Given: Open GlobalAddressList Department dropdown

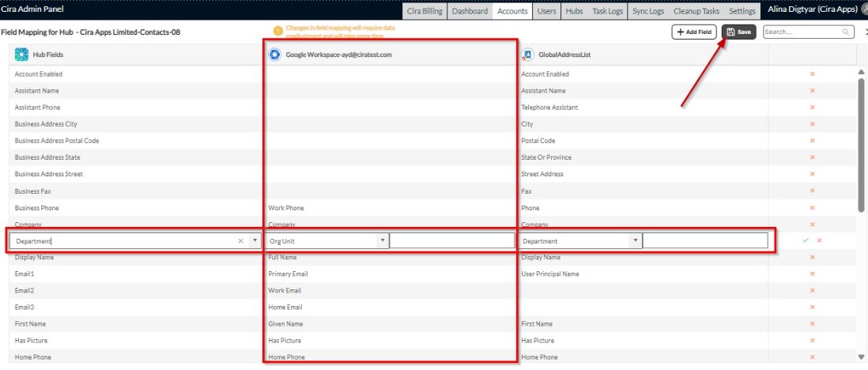Looking at the screenshot, I should pyautogui.click(x=635, y=240).
